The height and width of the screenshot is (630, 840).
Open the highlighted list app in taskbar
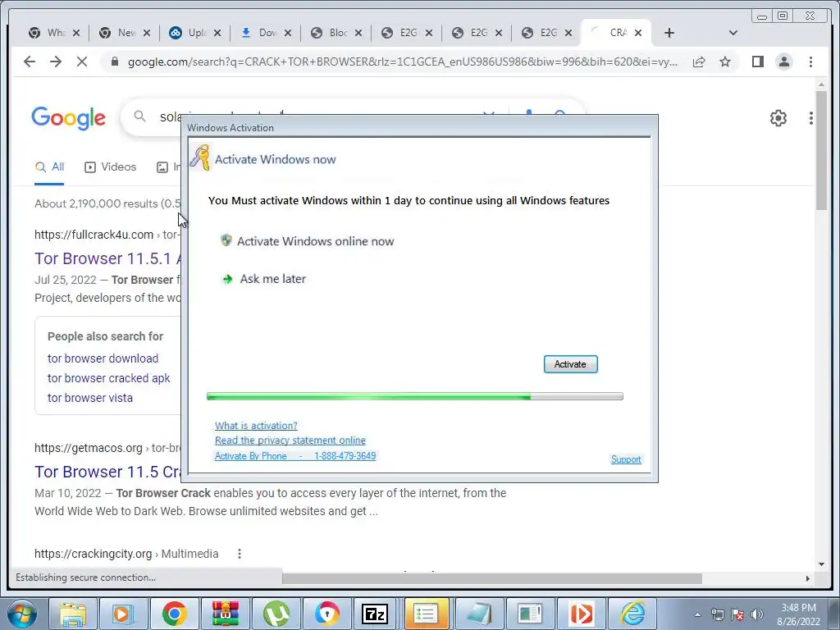(426, 614)
